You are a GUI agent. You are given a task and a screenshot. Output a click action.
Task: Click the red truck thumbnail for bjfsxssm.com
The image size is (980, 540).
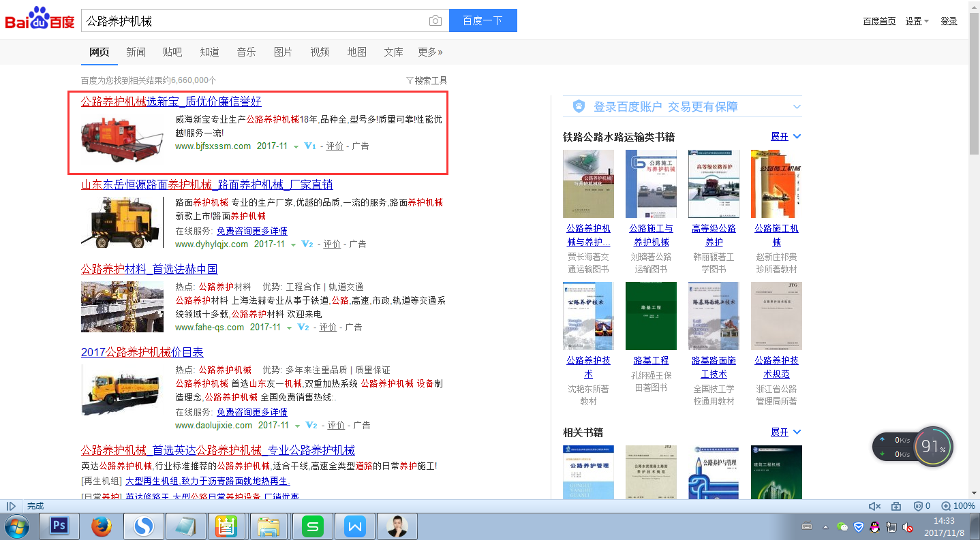click(x=122, y=139)
